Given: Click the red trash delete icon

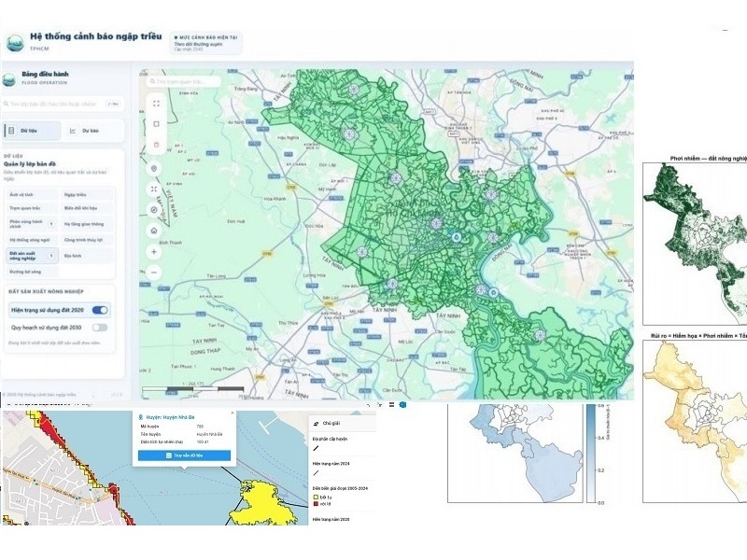Looking at the screenshot, I should pyautogui.click(x=156, y=145).
